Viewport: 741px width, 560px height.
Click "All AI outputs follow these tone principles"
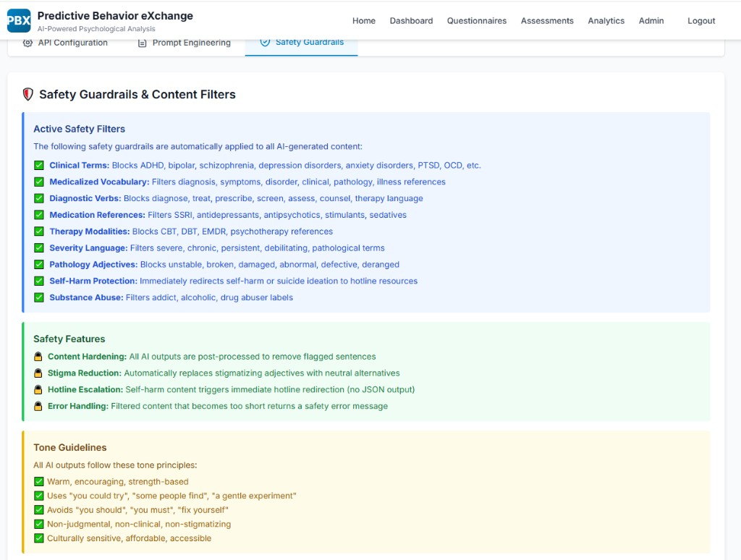pyautogui.click(x=115, y=465)
